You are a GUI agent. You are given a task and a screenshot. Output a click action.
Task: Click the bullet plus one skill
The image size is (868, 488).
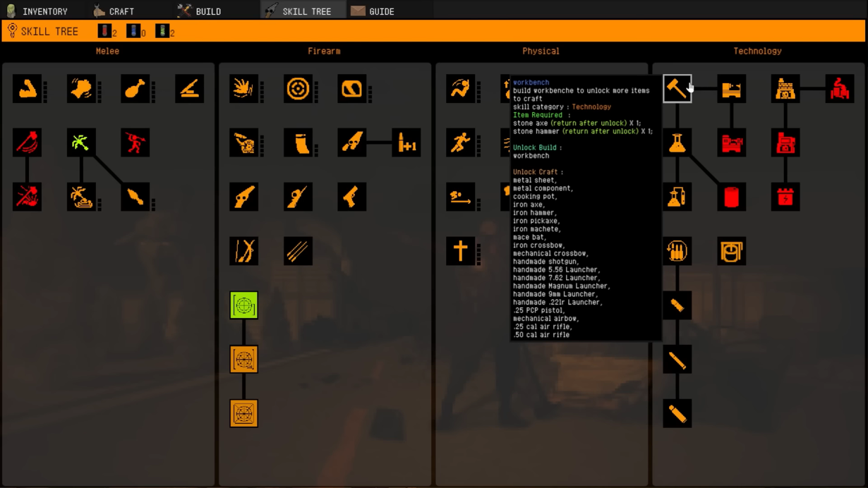(x=406, y=142)
